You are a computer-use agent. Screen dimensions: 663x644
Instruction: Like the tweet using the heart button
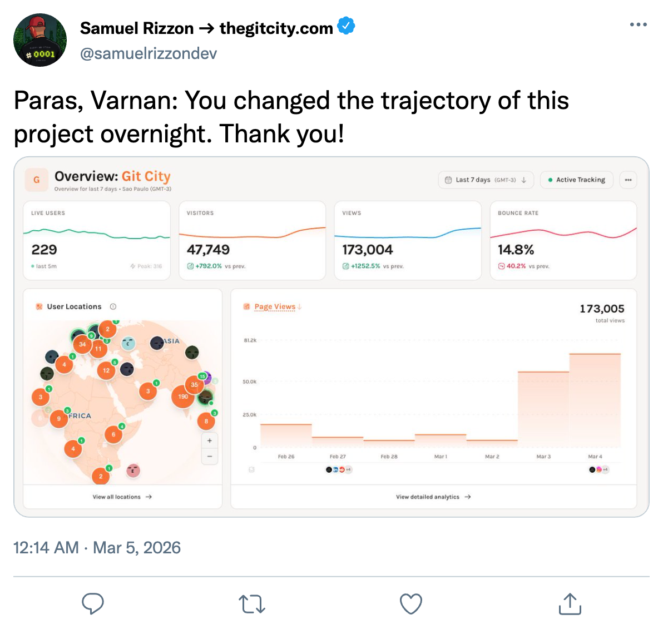[x=410, y=604]
